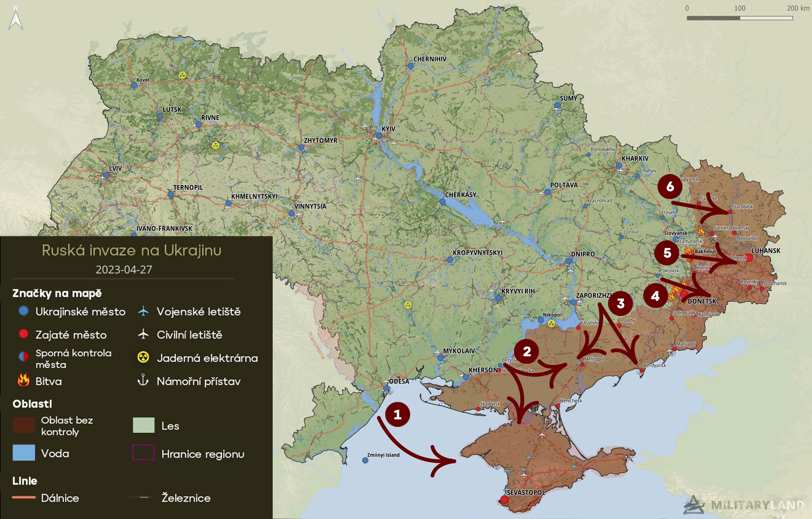The height and width of the screenshot is (519, 812).
Task: Click the POLTAVA city label
Action: pos(564,185)
